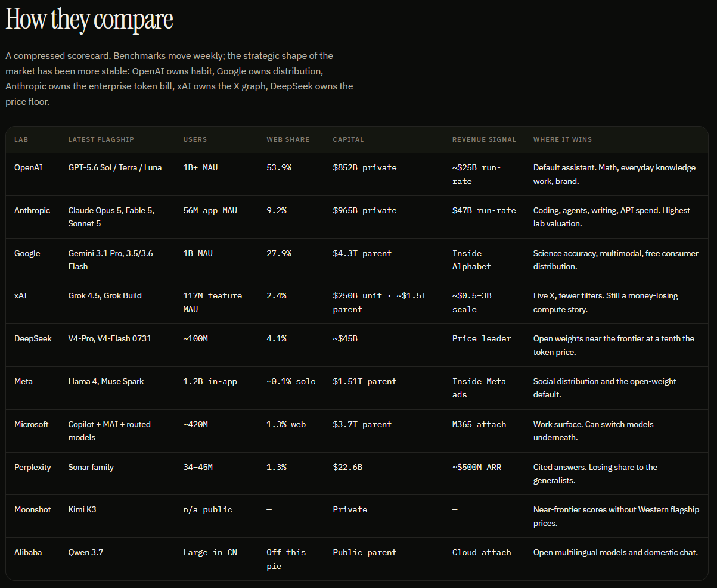Select the Perplexity lab cell
Viewport: 717px width, 588px height.
[33, 467]
